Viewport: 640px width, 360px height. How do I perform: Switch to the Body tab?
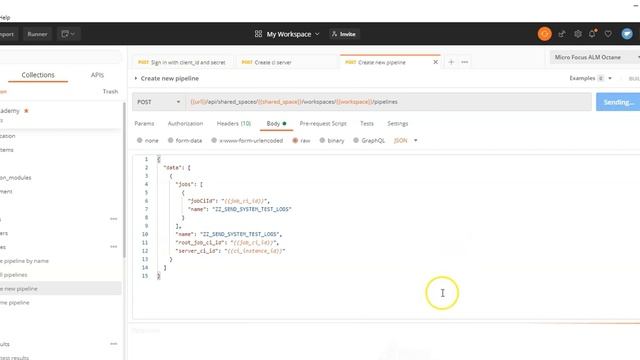pyautogui.click(x=276, y=123)
